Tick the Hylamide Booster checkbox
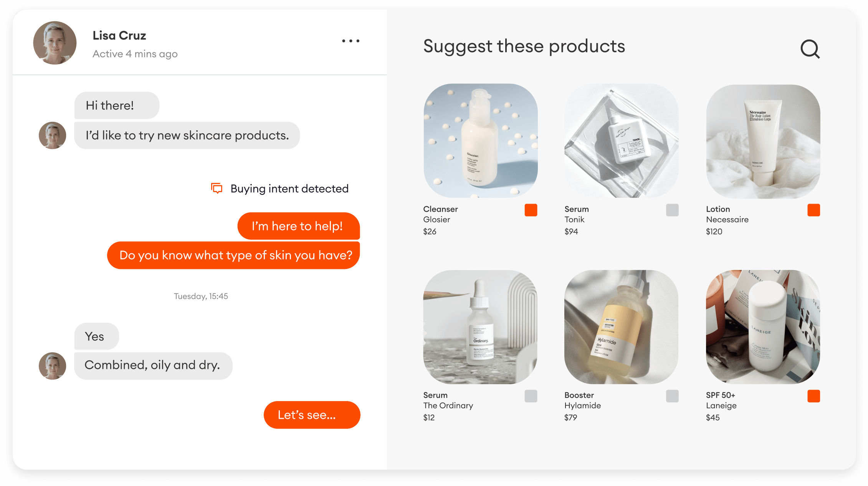The height and width of the screenshot is (486, 868). coord(672,396)
